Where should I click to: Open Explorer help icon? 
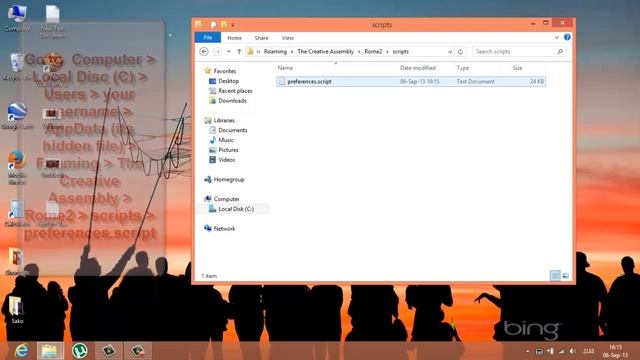coord(567,37)
